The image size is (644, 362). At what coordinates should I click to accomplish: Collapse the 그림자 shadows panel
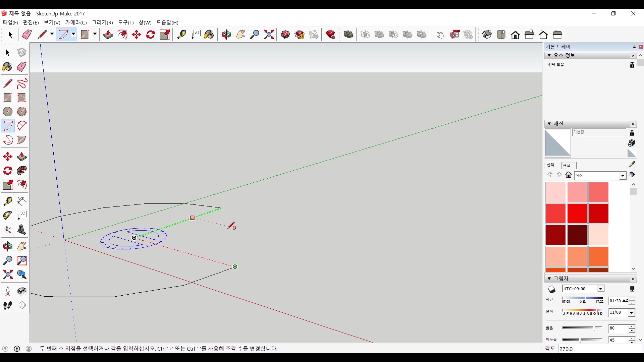(549, 279)
